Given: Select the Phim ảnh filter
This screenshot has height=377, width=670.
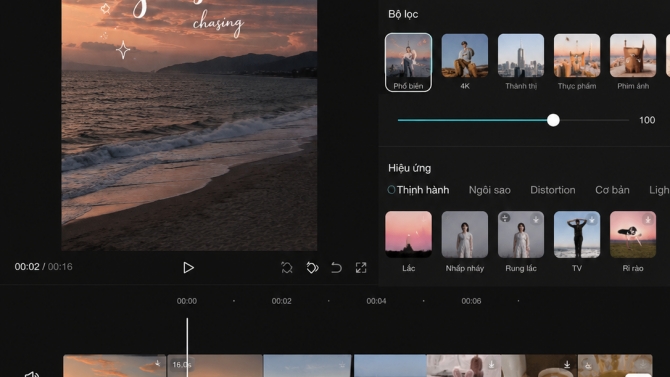Looking at the screenshot, I should pos(633,62).
